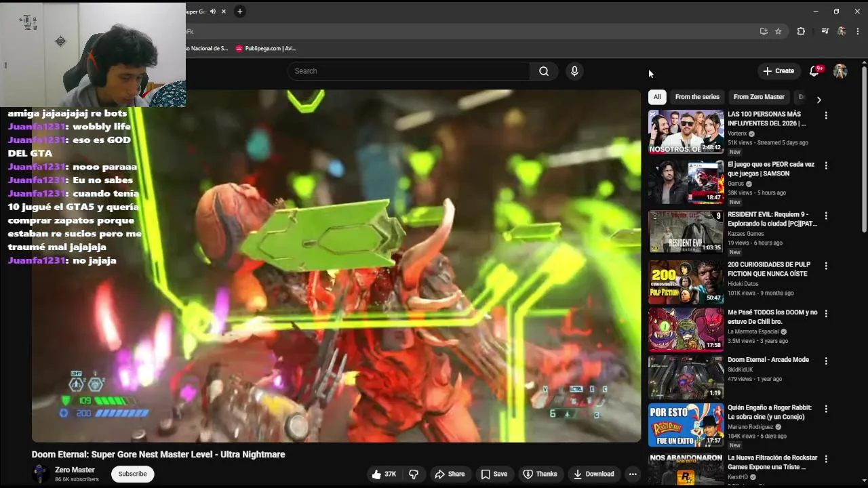Open options for Quién Engaño a Roger Rabbit
The image size is (868, 488).
[826, 409]
